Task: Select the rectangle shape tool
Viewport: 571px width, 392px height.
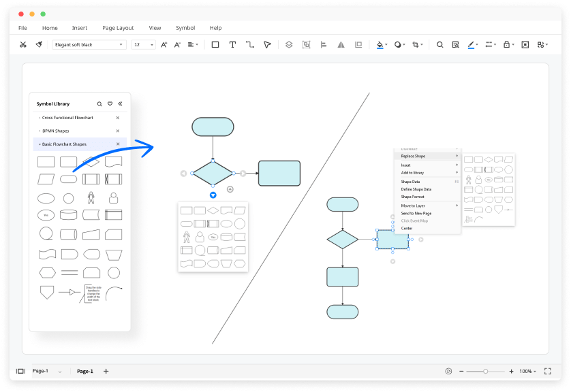Action: (215, 44)
